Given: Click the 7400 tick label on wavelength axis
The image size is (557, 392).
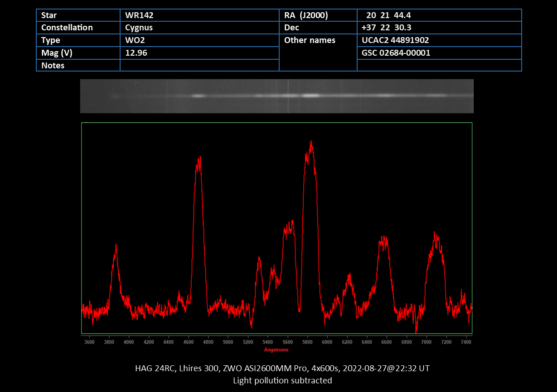Looking at the screenshot, I should tap(466, 342).
